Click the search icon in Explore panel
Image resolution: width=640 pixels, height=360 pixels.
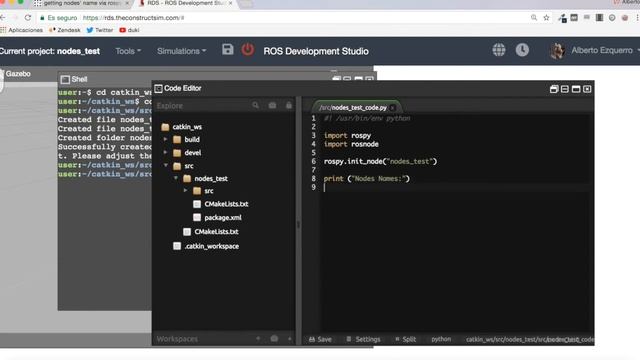click(256, 105)
